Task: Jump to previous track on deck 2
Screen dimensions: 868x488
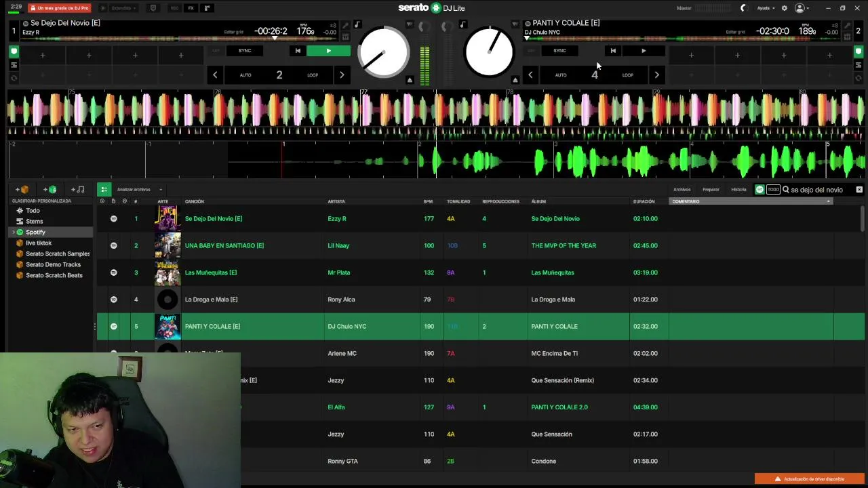Action: (x=612, y=51)
